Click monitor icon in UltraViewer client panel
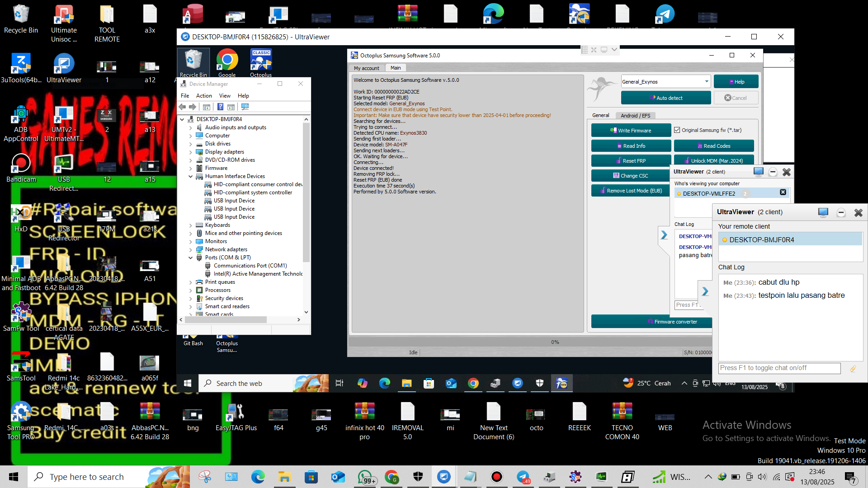The image size is (868, 488). click(x=823, y=212)
